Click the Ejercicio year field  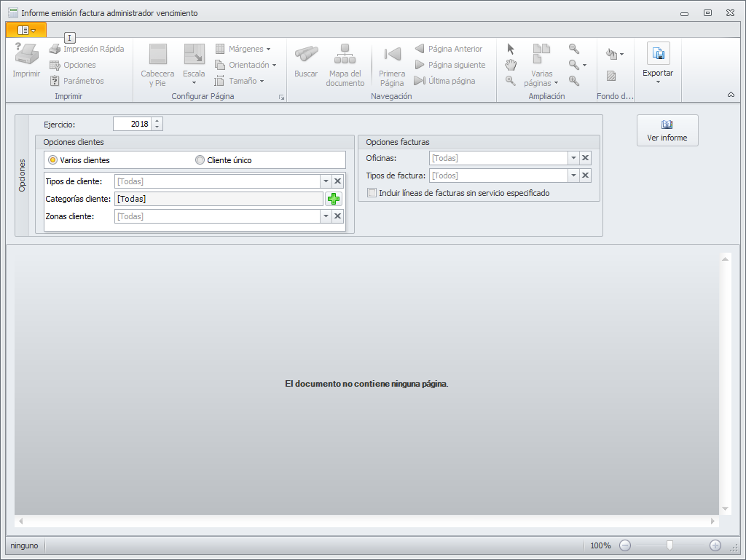[133, 124]
